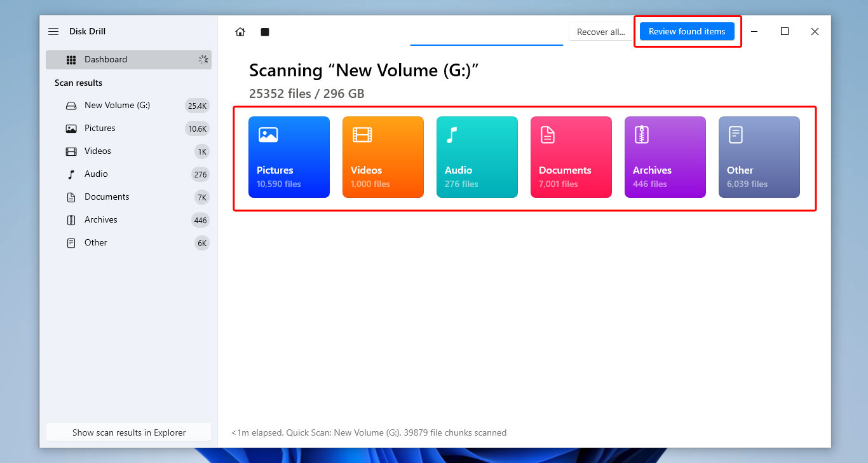
Task: Click the Scan results heading
Action: 78,83
